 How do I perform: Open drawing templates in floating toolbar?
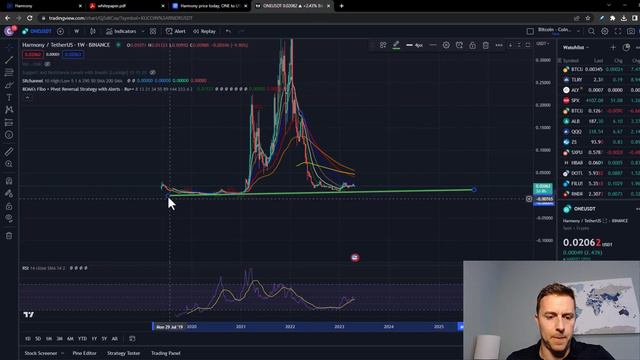click(383, 45)
